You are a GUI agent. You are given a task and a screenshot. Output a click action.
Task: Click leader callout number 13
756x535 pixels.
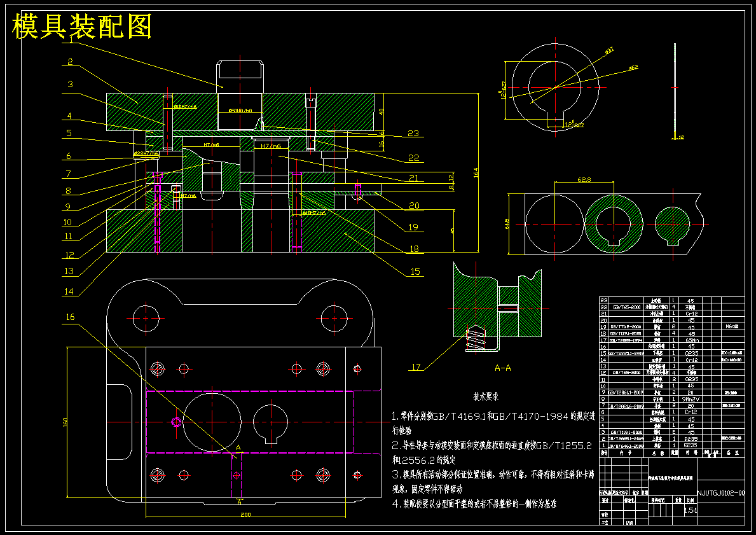click(69, 270)
